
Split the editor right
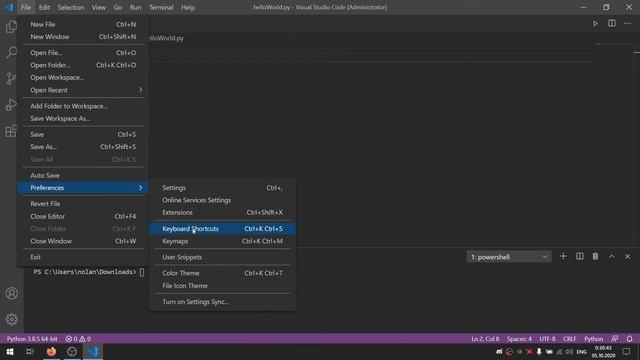(611, 24)
